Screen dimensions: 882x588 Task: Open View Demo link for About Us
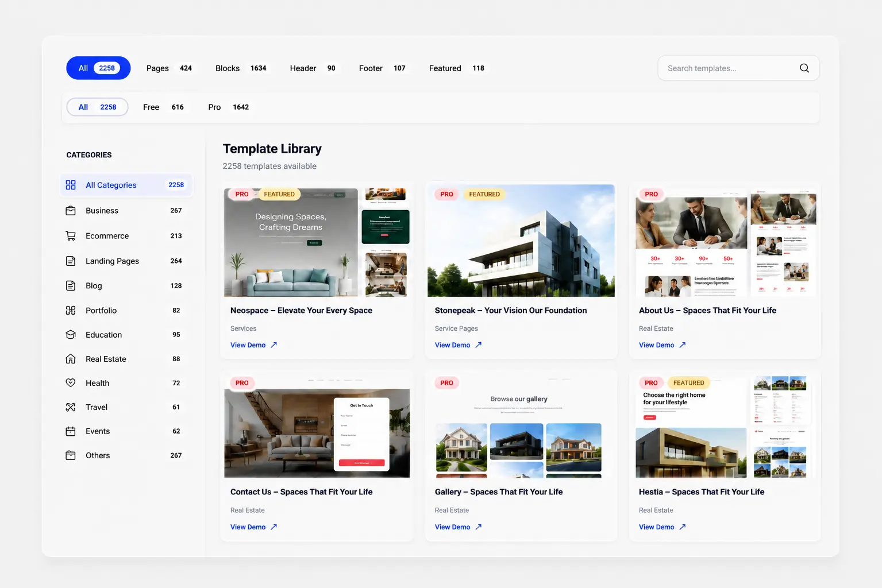point(662,345)
